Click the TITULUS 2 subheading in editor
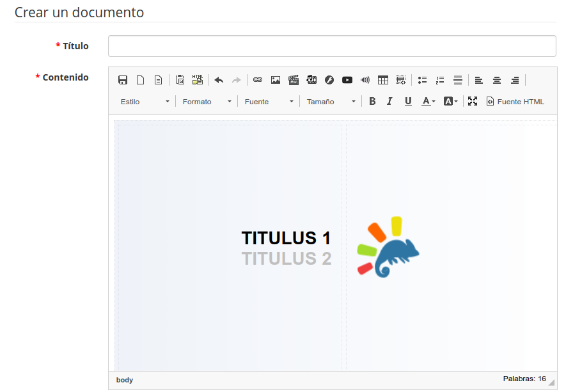Viewport: 566px width, 392px height. point(287,258)
